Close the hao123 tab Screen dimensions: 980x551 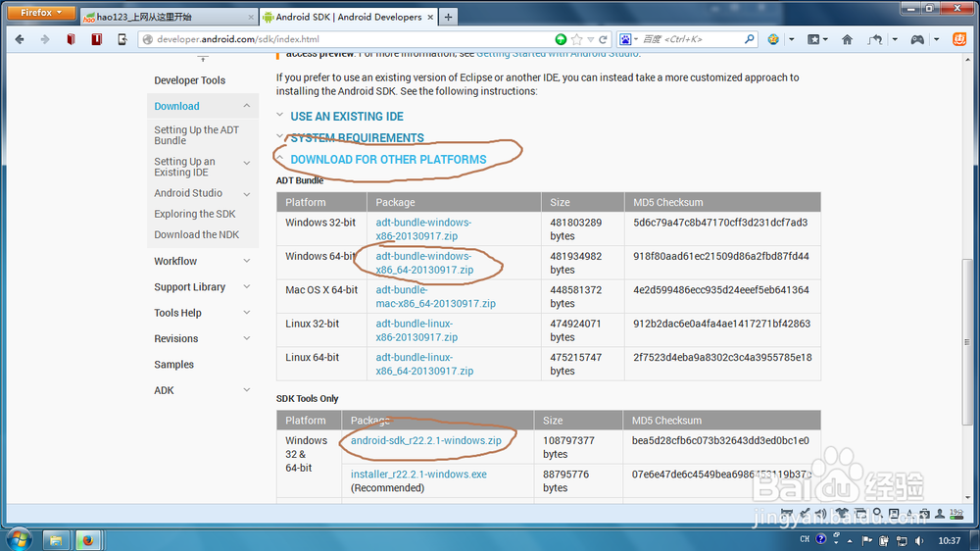(x=251, y=17)
